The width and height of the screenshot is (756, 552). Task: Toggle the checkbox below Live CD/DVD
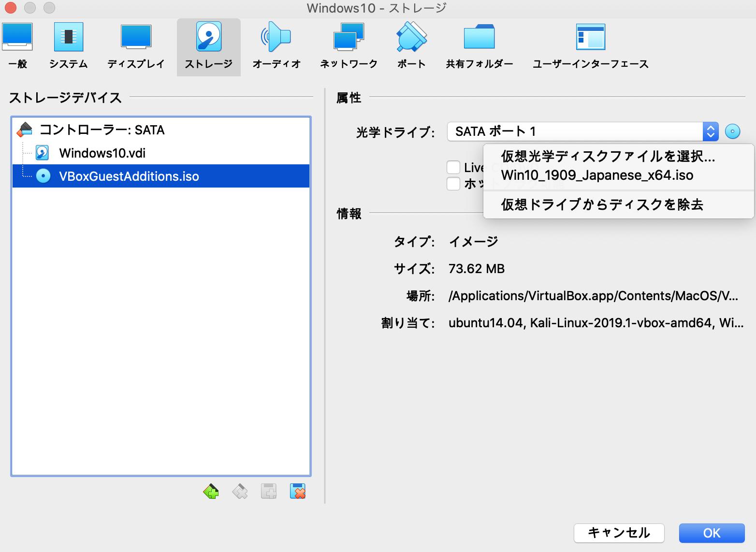(453, 183)
